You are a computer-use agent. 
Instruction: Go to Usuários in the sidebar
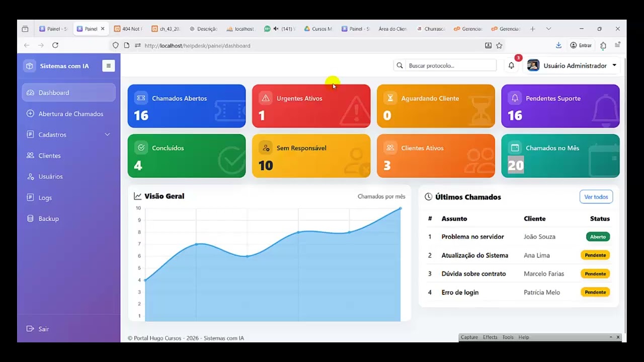pos(69,176)
